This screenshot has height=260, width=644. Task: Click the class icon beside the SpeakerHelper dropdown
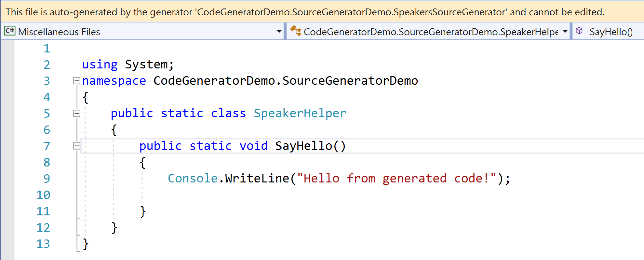coord(296,31)
